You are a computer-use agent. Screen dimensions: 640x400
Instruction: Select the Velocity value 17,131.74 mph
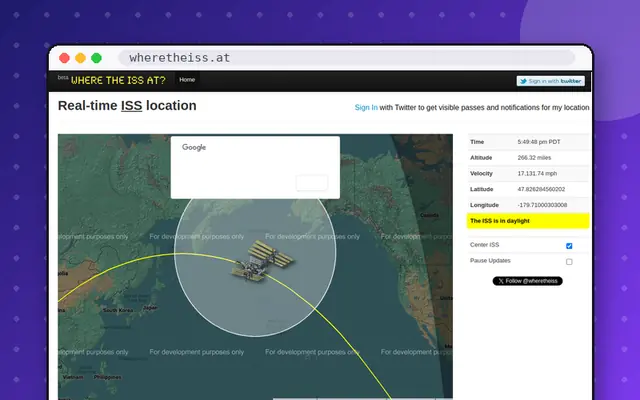537,173
